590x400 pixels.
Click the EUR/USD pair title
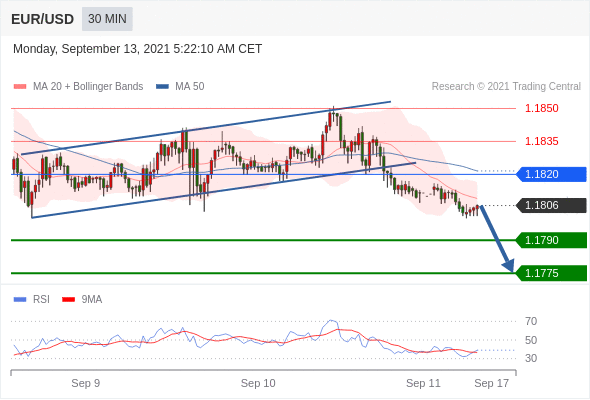[43, 19]
